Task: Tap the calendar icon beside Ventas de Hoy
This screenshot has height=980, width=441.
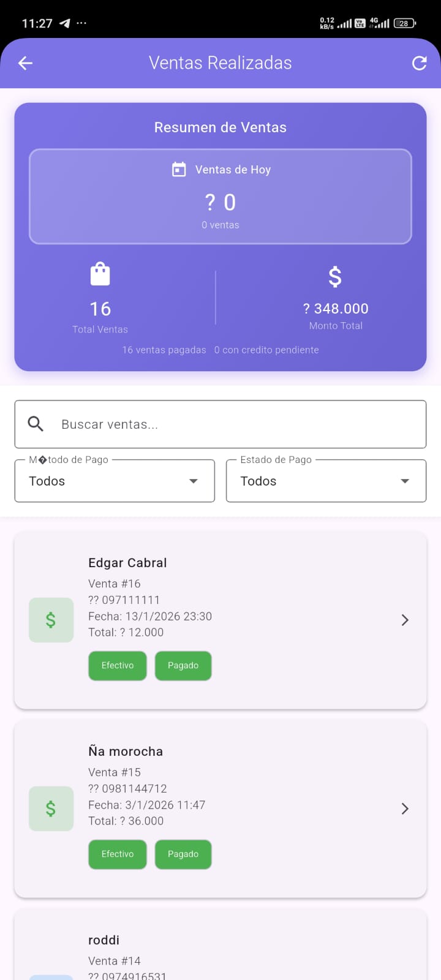Action: pos(179,170)
